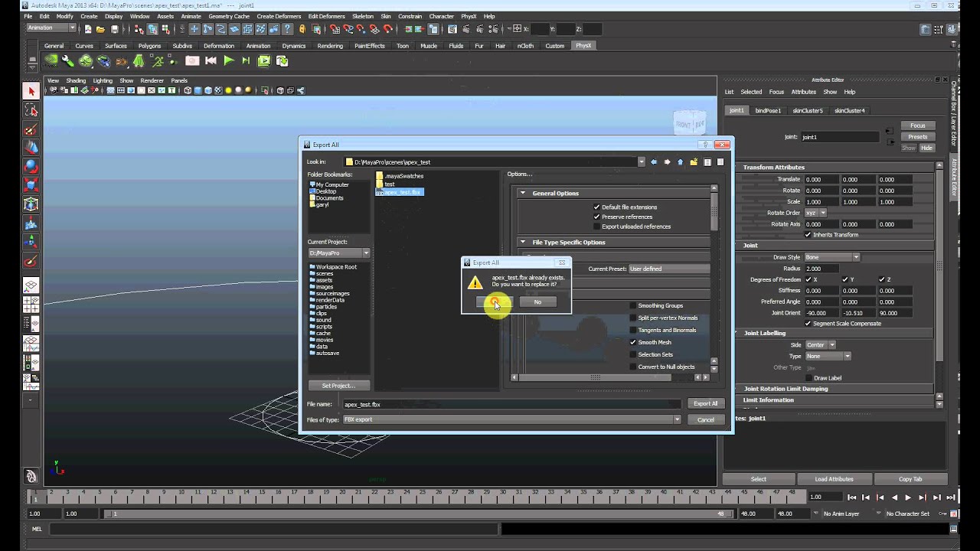Toggle Inherits Transform checkbox
Image resolution: width=980 pixels, height=551 pixels.
coord(808,235)
